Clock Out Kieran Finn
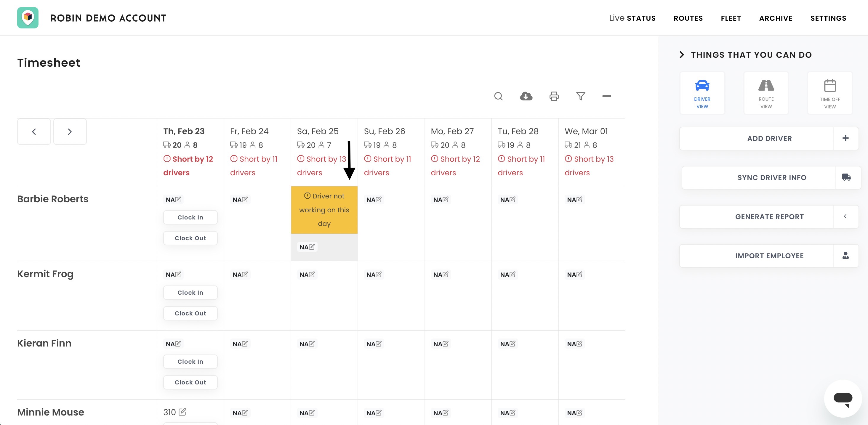Screen dimensions: 868x425 (190, 382)
